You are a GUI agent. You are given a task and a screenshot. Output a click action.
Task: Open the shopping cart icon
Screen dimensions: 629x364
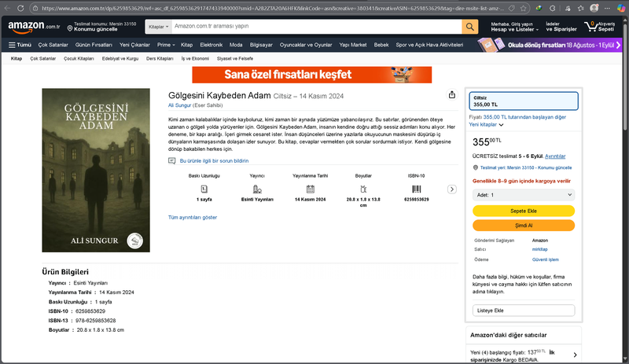(x=591, y=27)
